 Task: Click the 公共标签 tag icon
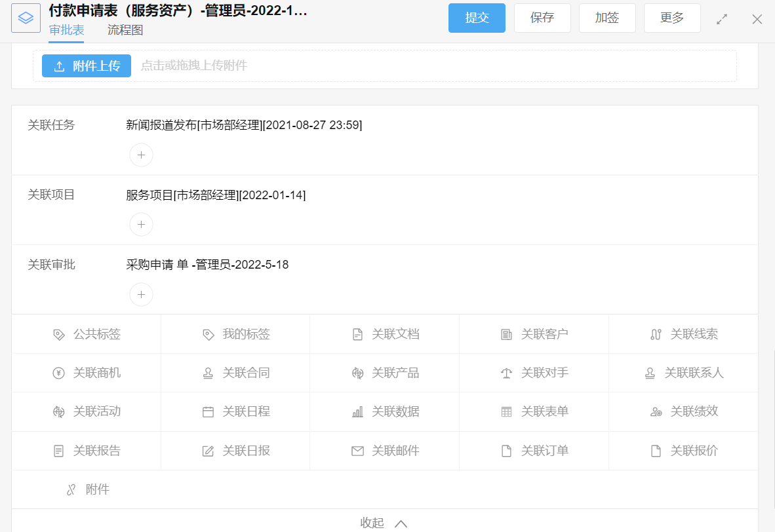tap(59, 335)
